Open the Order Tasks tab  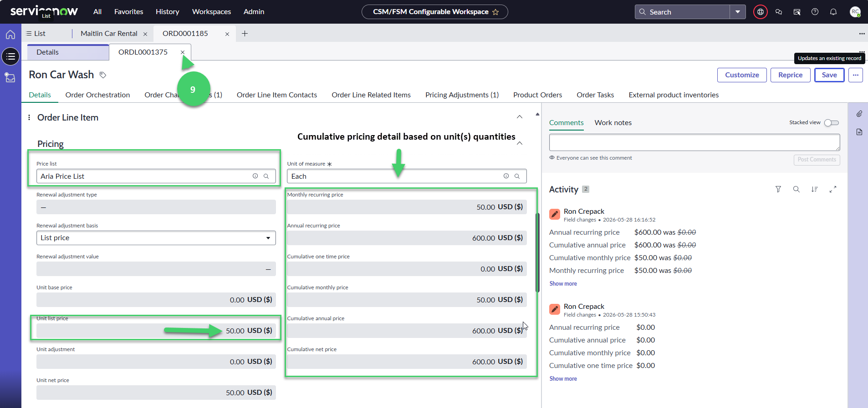tap(595, 95)
